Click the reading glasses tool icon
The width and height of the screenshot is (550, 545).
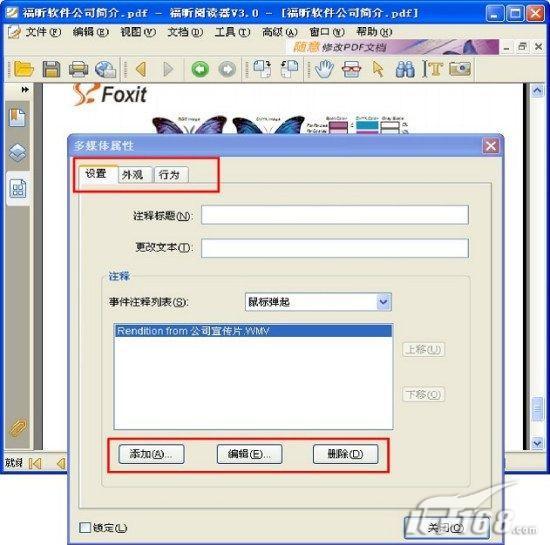[351, 69]
